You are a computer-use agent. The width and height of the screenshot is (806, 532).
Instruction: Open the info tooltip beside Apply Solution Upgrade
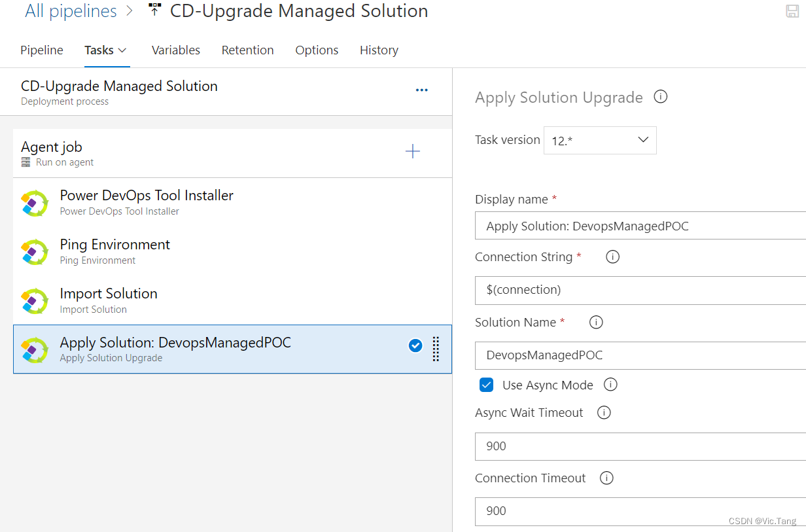click(x=660, y=96)
